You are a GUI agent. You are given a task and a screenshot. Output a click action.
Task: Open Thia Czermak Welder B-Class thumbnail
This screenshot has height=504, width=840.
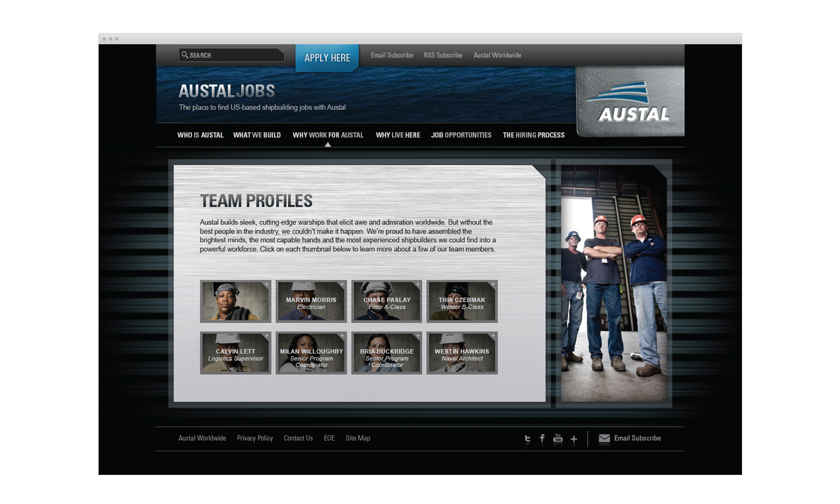462,301
